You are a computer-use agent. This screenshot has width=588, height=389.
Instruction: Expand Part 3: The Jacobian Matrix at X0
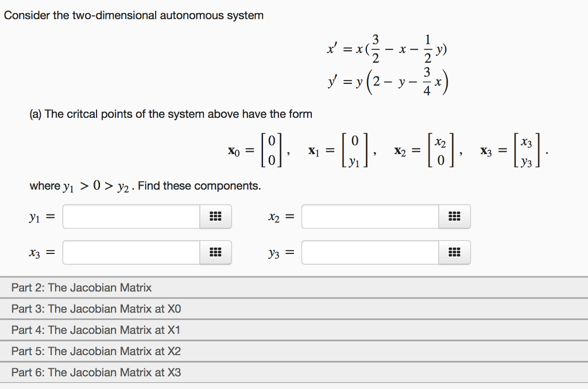[x=89, y=309]
